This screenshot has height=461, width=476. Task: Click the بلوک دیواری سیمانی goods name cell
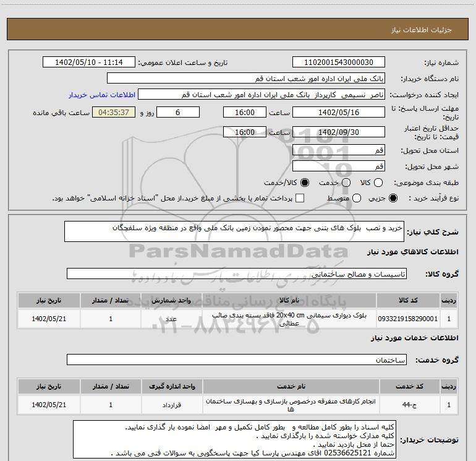[289, 319]
